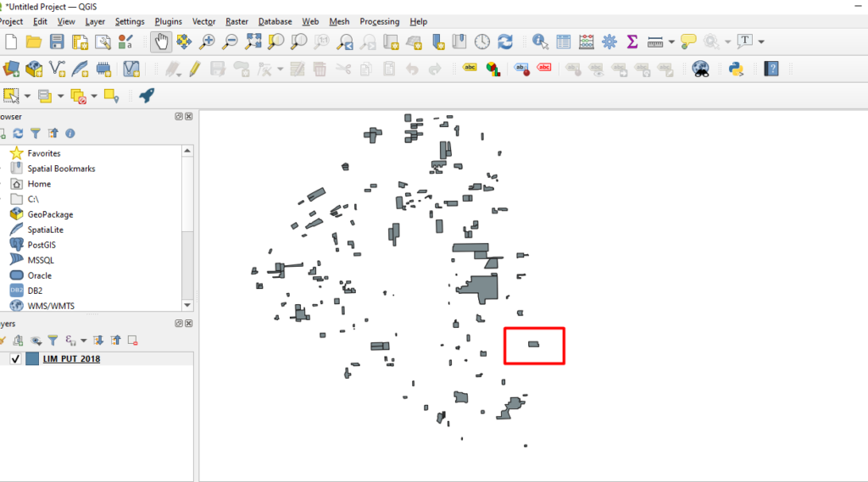
Task: Click the LIM PUT 2018 layer color swatch
Action: 32,359
